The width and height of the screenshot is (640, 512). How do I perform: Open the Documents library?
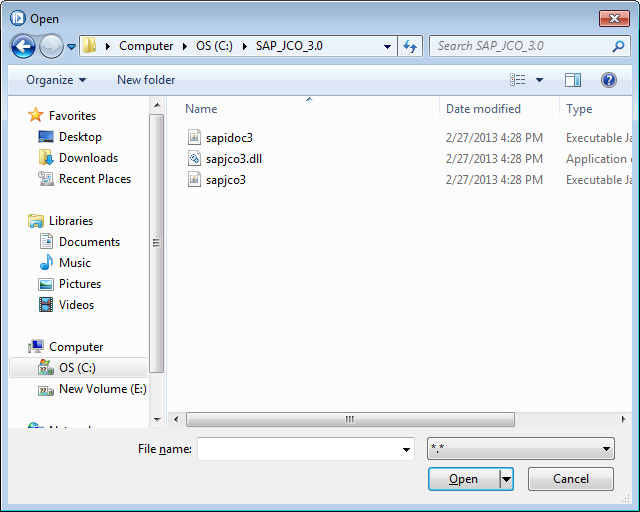coord(89,242)
